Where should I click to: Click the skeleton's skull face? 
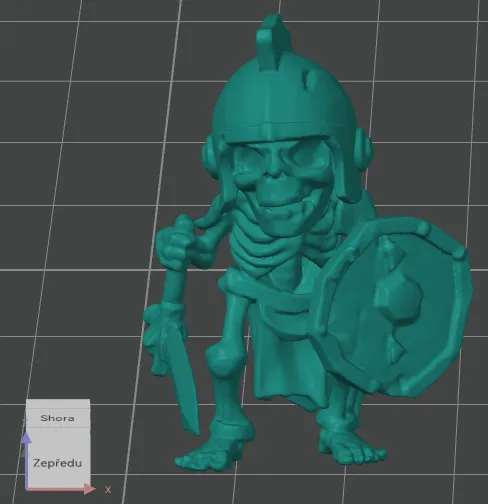(x=280, y=177)
